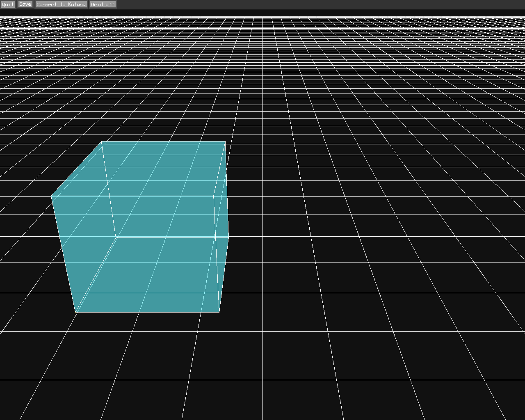The width and height of the screenshot is (525, 420).
Task: Connect to Katana
Action: click(61, 5)
